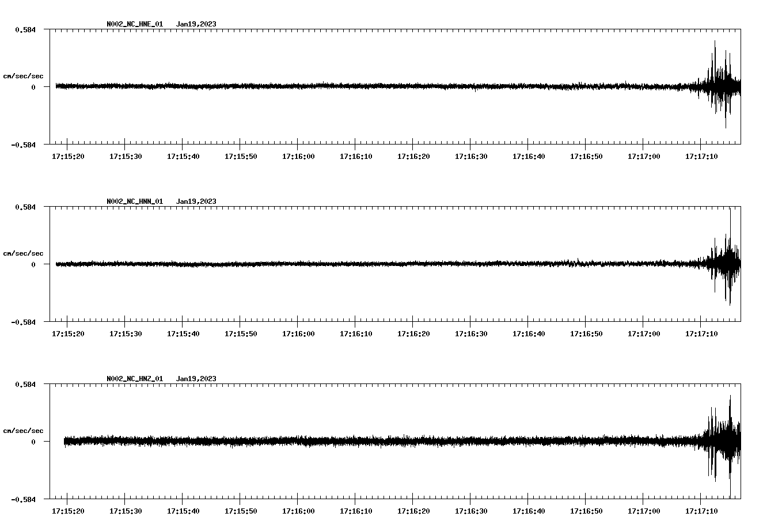Click the earthquake arrival burst on the HNE trace
The image size is (782, 532).
[717, 85]
